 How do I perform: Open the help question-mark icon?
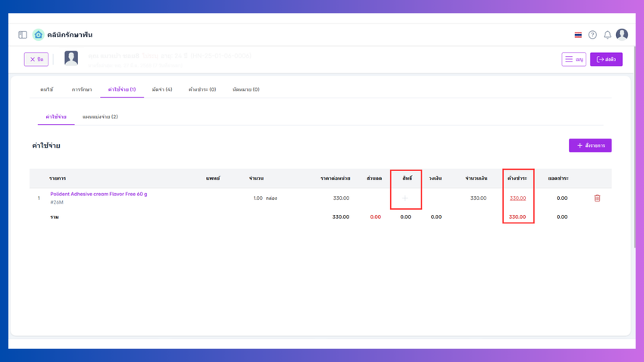point(592,35)
